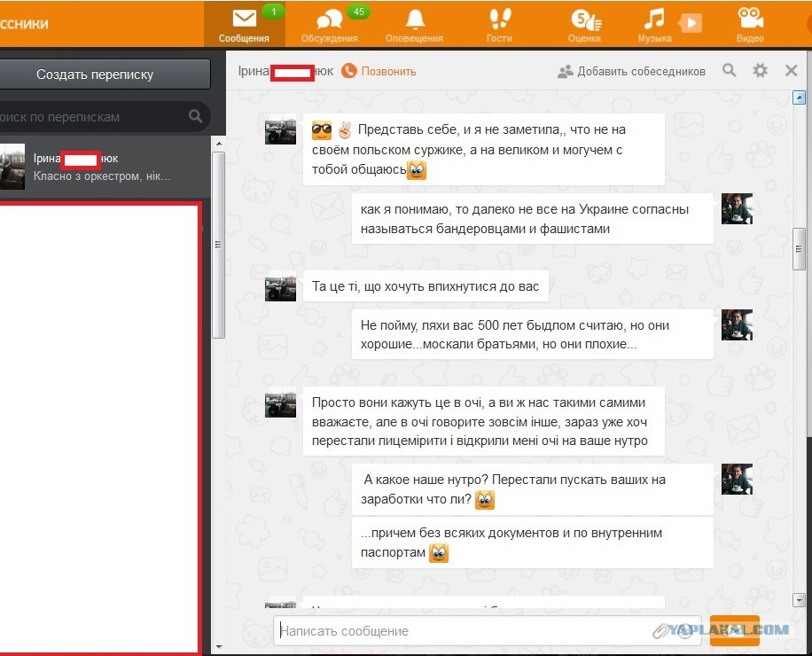The width and height of the screenshot is (812, 656).
Task: Search within the conversation using magnifier icon
Action: (x=730, y=70)
